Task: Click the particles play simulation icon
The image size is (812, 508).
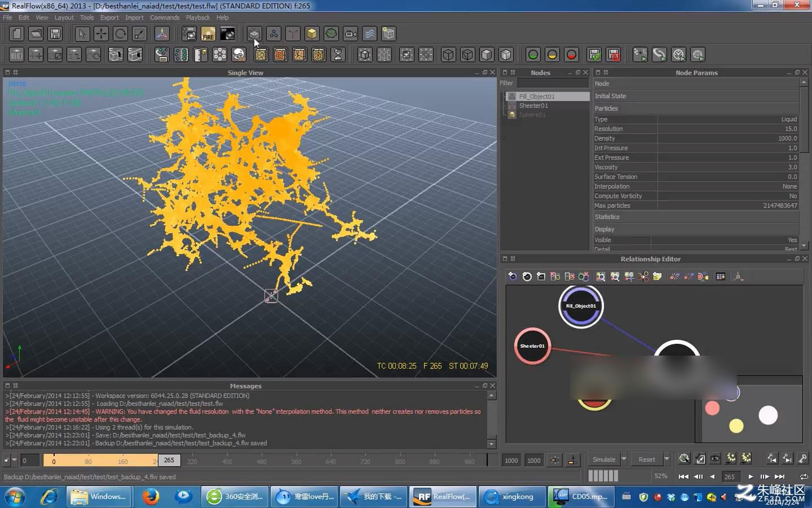Action: (x=640, y=55)
